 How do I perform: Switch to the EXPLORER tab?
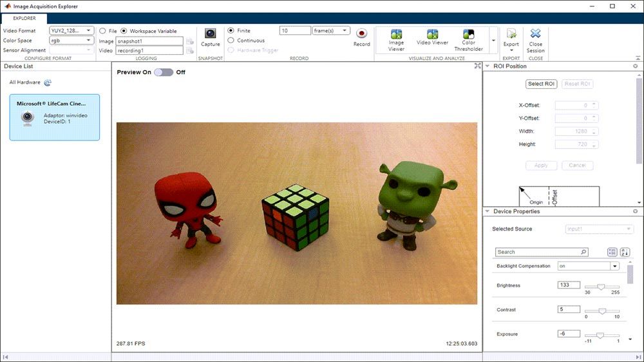(24, 18)
